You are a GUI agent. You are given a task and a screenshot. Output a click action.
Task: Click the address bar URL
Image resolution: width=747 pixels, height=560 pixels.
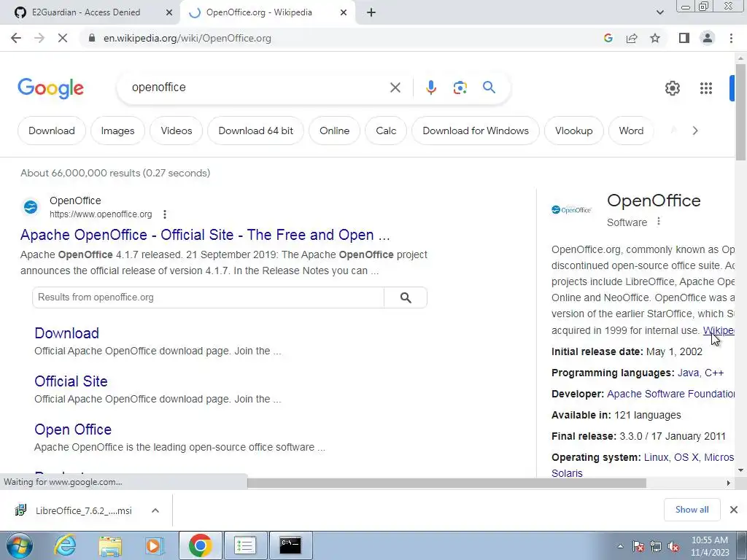(187, 38)
